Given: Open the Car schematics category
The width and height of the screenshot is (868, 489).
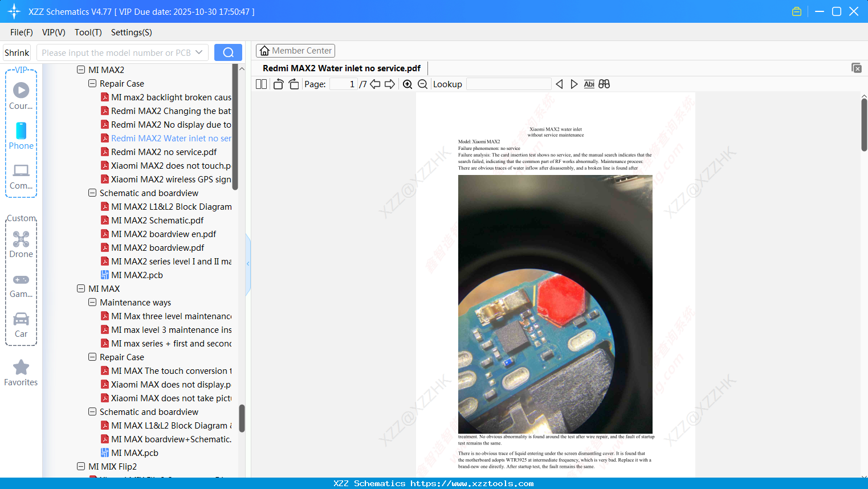Looking at the screenshot, I should click(21, 323).
